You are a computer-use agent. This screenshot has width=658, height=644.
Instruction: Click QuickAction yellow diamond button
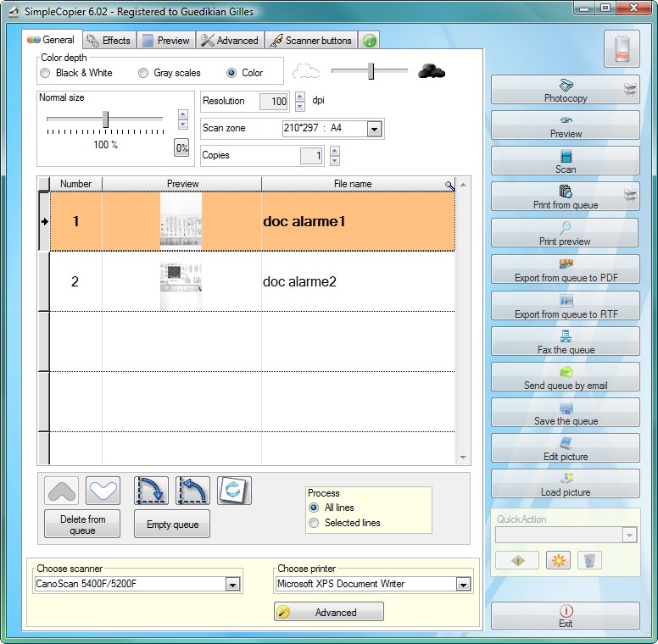[517, 561]
